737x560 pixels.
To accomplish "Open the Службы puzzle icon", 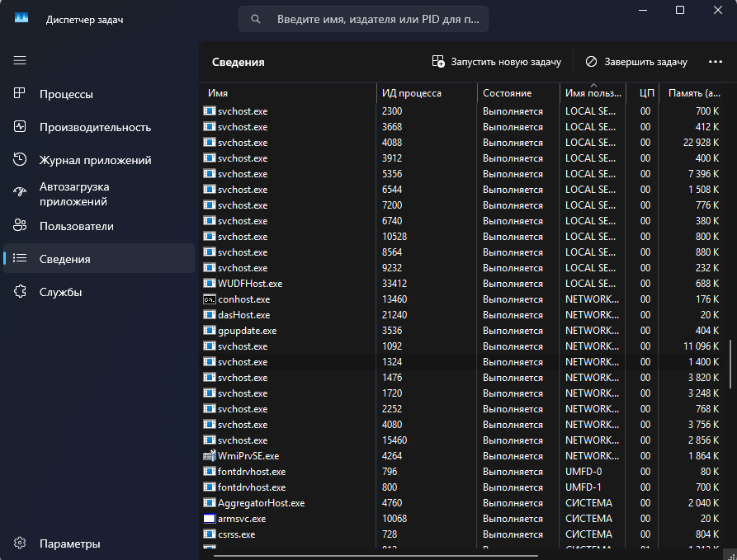I will click(x=20, y=291).
